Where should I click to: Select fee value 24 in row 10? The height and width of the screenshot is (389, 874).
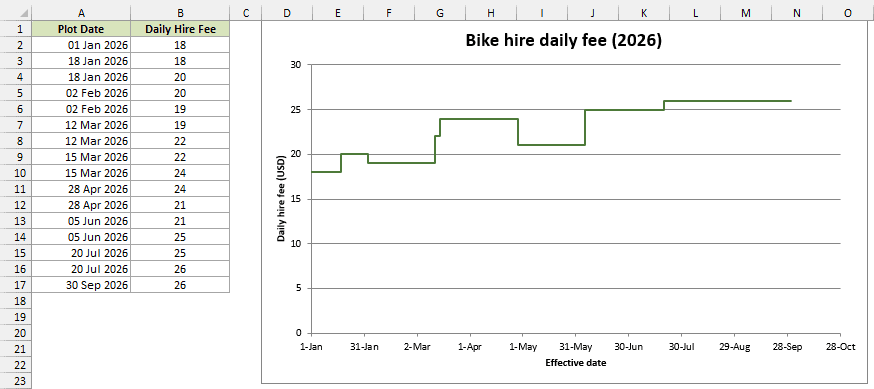(180, 173)
